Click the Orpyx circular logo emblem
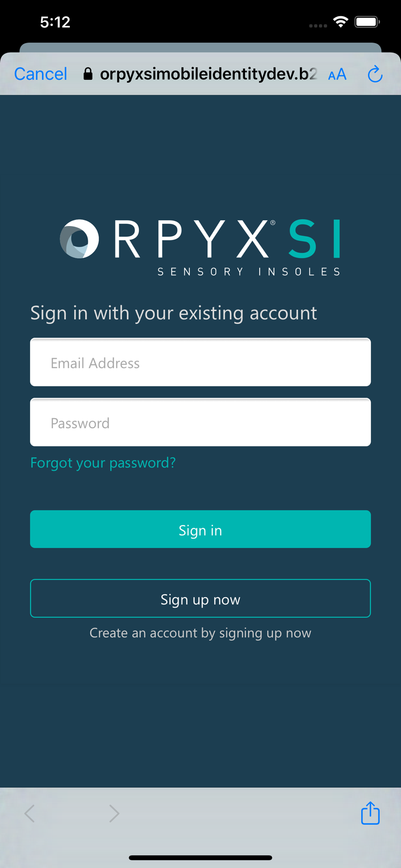 pyautogui.click(x=79, y=239)
